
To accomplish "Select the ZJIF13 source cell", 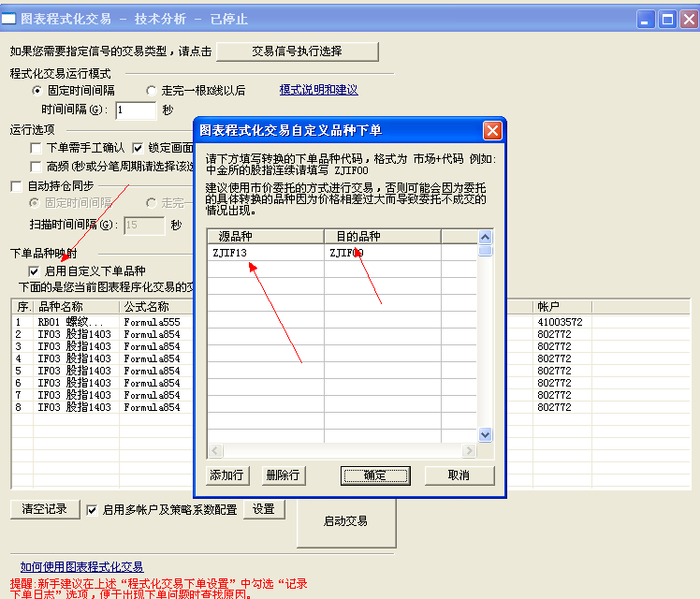I will coord(265,253).
